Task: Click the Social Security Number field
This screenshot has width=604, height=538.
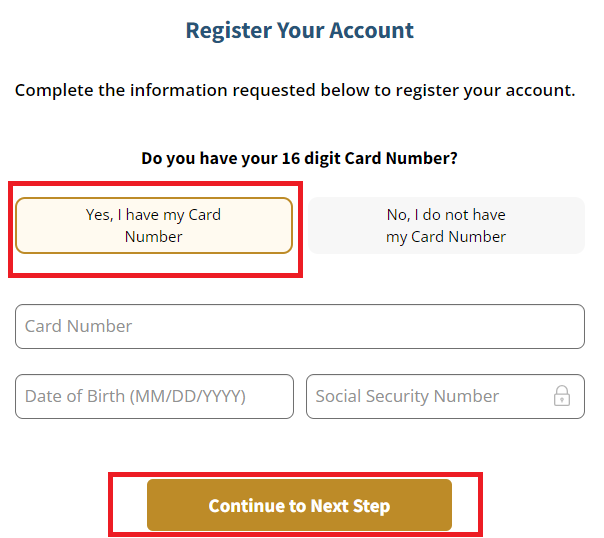Action: (x=430, y=396)
